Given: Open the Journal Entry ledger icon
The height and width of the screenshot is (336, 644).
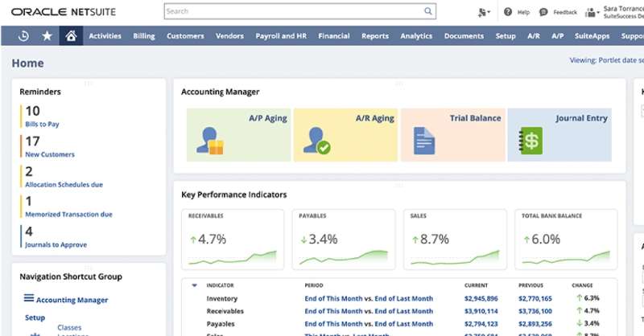Looking at the screenshot, I should [530, 141].
